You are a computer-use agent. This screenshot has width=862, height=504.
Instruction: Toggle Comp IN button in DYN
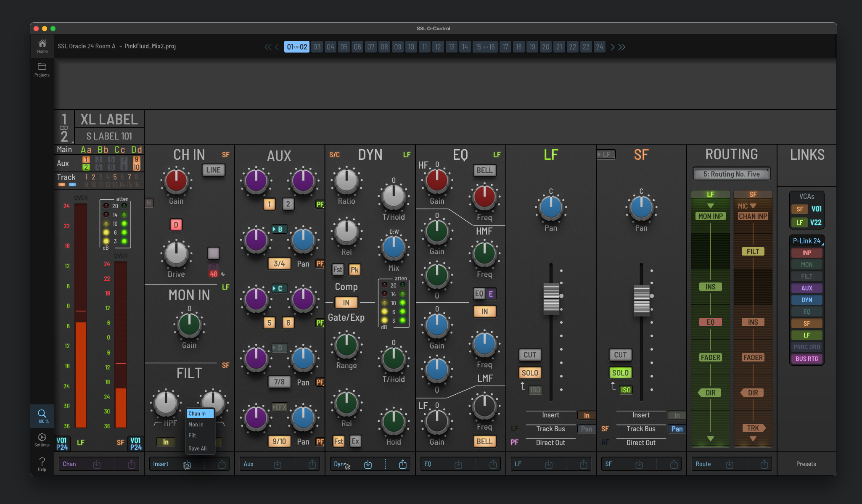pos(346,303)
